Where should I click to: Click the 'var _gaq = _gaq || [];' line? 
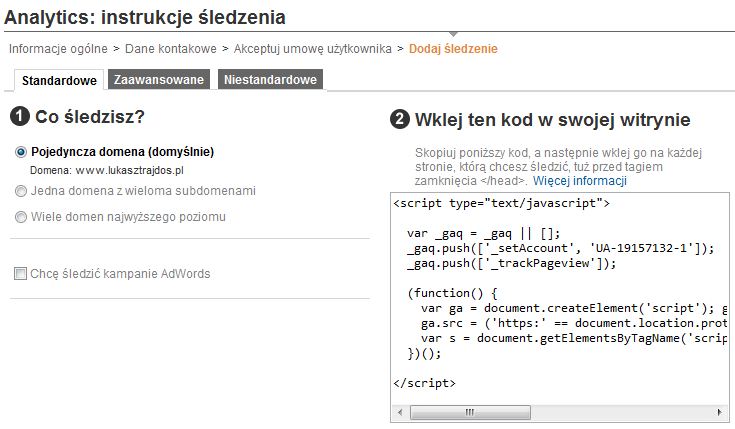[x=483, y=233]
